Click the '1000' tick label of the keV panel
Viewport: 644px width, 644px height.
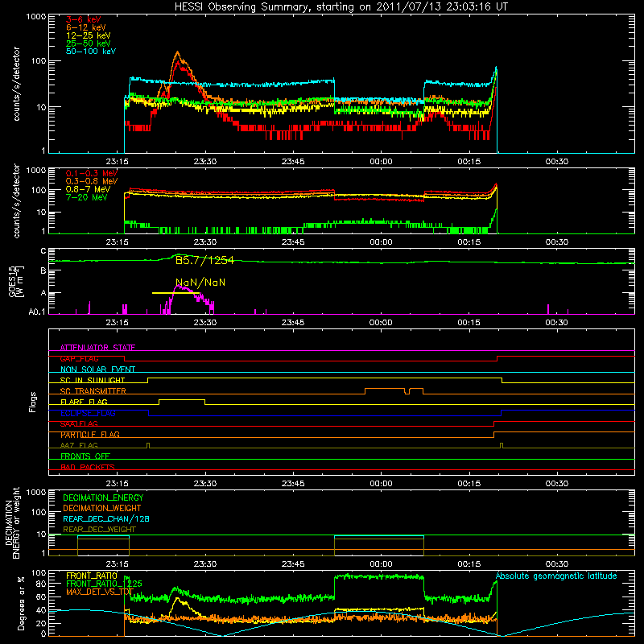35,17
